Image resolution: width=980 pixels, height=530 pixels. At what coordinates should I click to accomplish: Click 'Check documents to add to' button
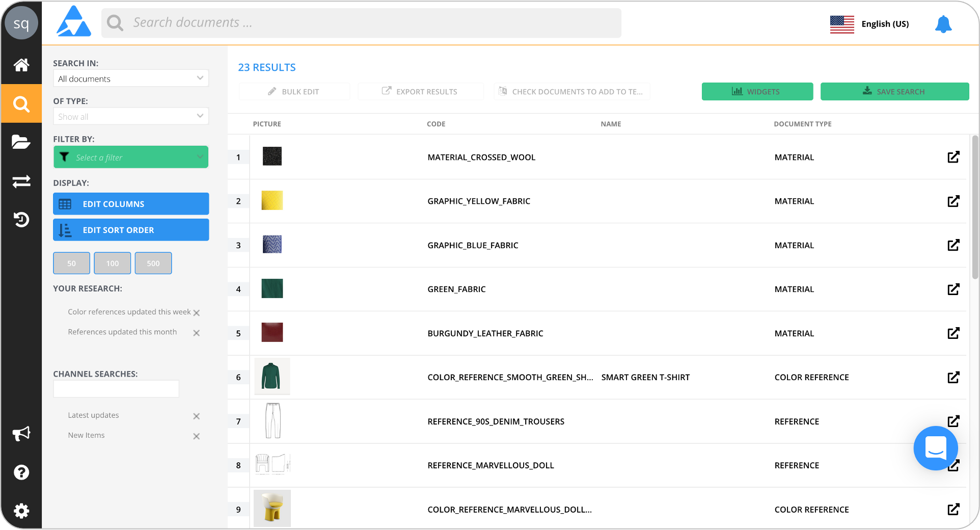[572, 92]
